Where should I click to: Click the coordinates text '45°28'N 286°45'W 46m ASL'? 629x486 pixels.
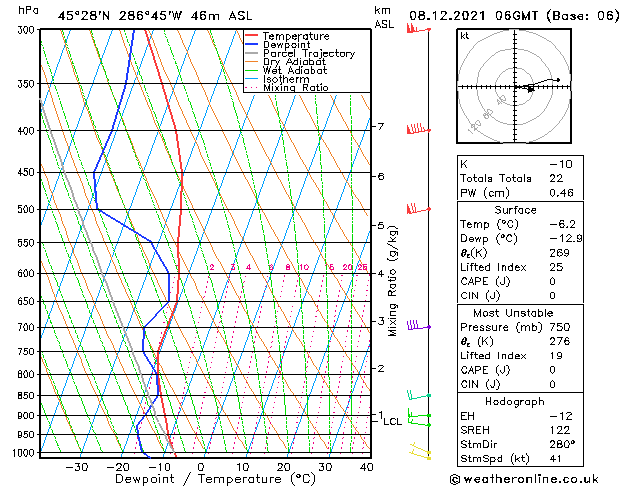[x=155, y=16]
